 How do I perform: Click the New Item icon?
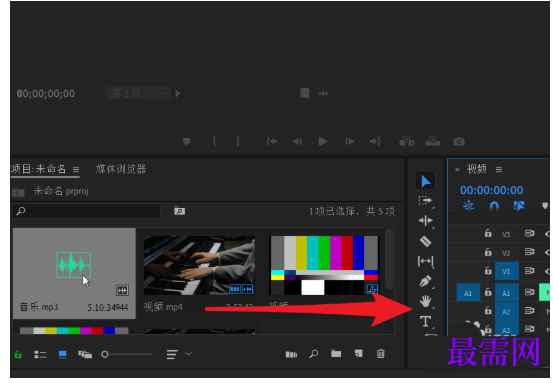(359, 353)
